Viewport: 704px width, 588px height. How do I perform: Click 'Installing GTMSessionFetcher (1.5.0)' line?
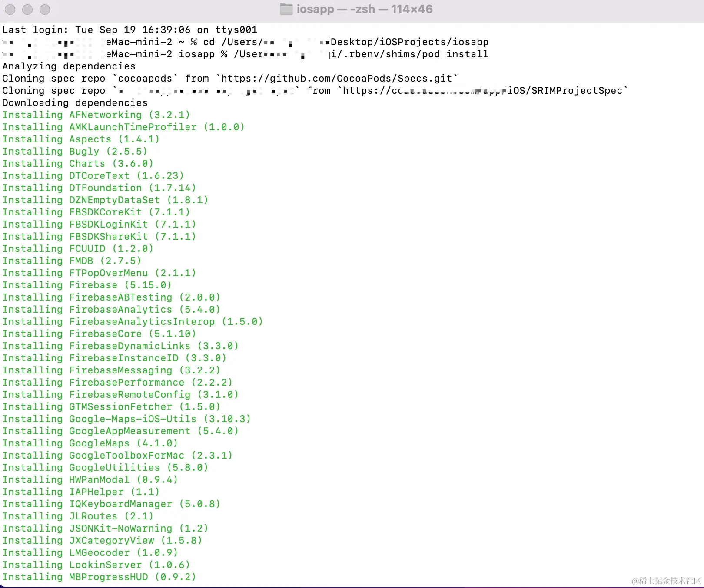click(x=112, y=407)
